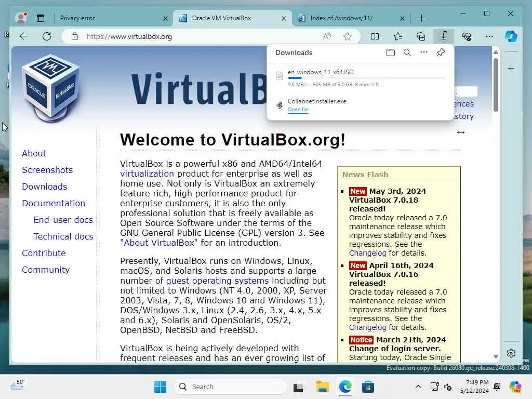Image resolution: width=532 pixels, height=399 pixels.
Task: Open Browser essentials heart icon
Action: tap(467, 36)
